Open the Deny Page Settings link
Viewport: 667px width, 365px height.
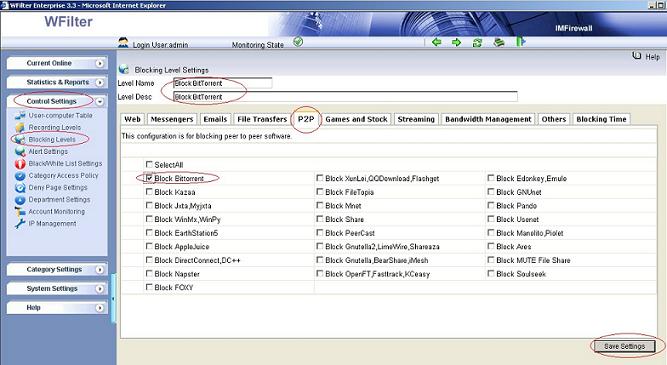tap(58, 188)
